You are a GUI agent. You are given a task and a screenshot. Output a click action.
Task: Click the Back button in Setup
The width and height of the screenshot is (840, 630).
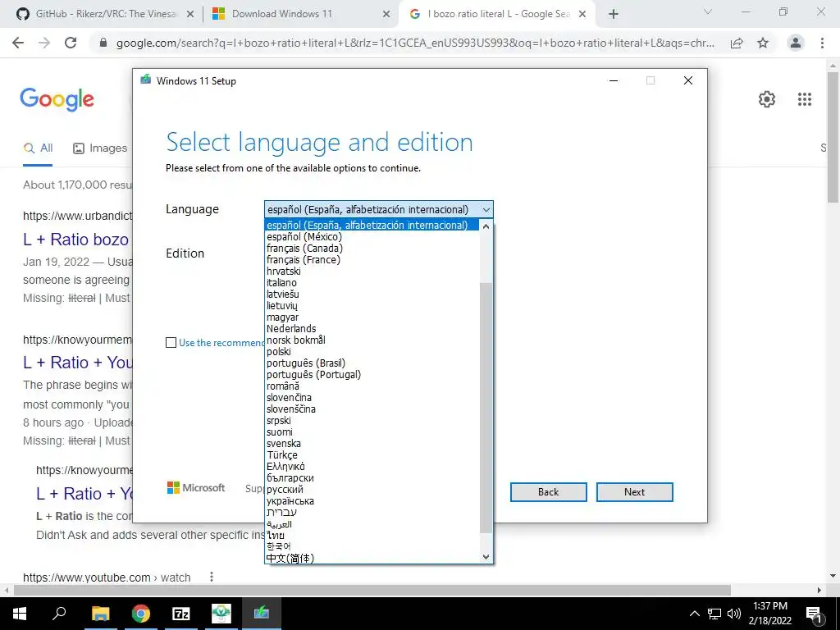click(548, 492)
